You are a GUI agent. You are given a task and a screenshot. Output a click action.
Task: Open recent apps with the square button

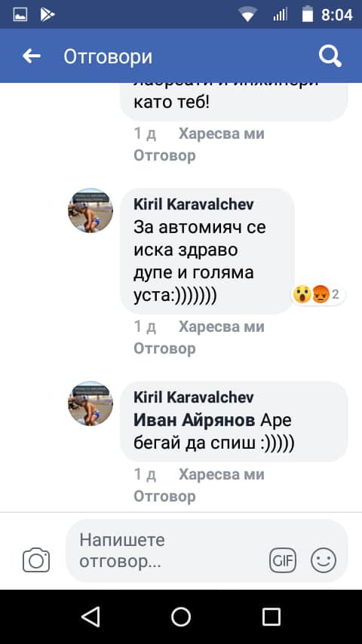271,617
